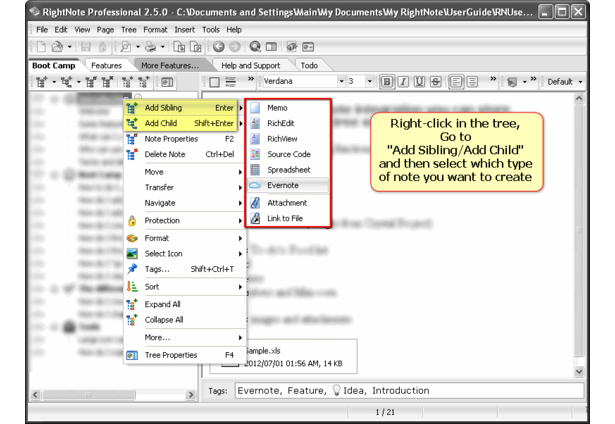The image size is (615, 424).
Task: Click the Search magnifier globe icon
Action: pos(255,47)
